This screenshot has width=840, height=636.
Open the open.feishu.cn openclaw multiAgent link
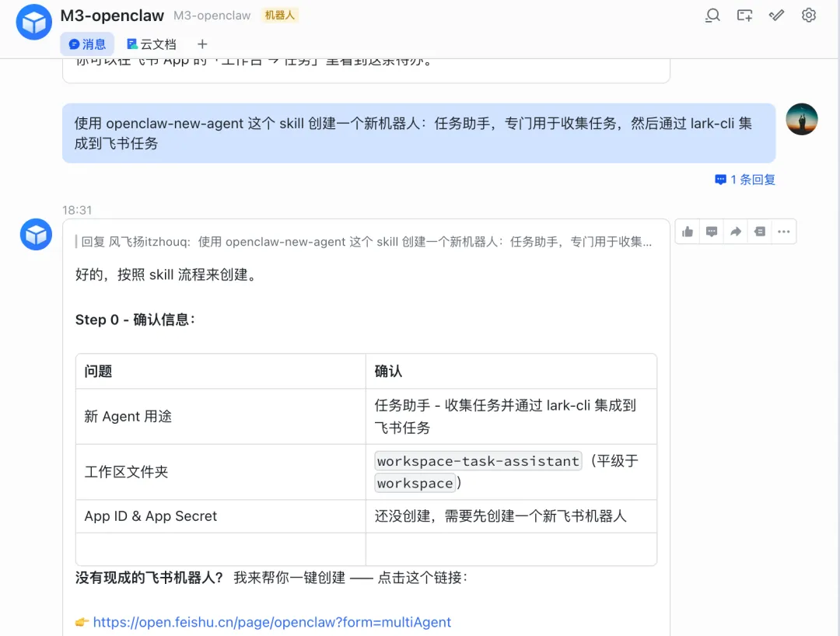point(272,622)
